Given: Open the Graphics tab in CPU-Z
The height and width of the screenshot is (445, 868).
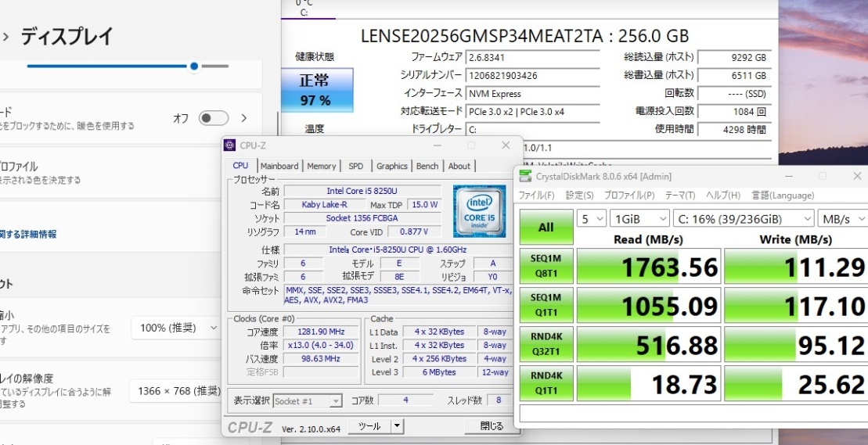Looking at the screenshot, I should pyautogui.click(x=392, y=166).
